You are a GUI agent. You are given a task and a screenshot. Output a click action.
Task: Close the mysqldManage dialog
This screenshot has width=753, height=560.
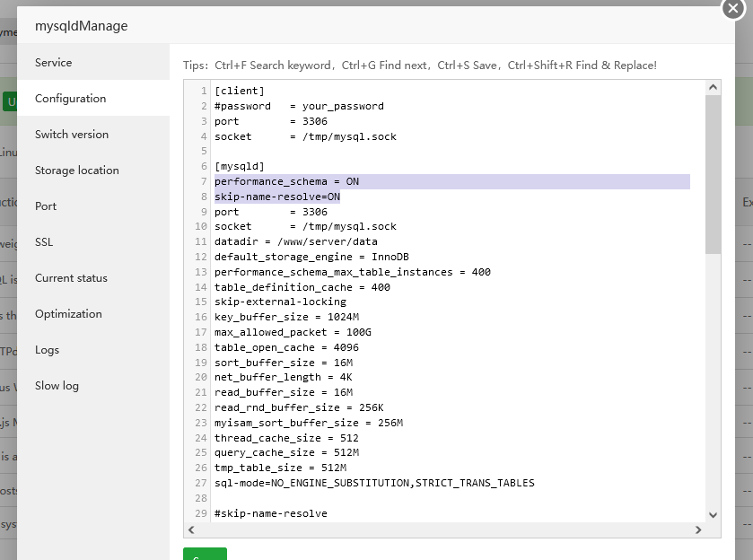point(734,7)
